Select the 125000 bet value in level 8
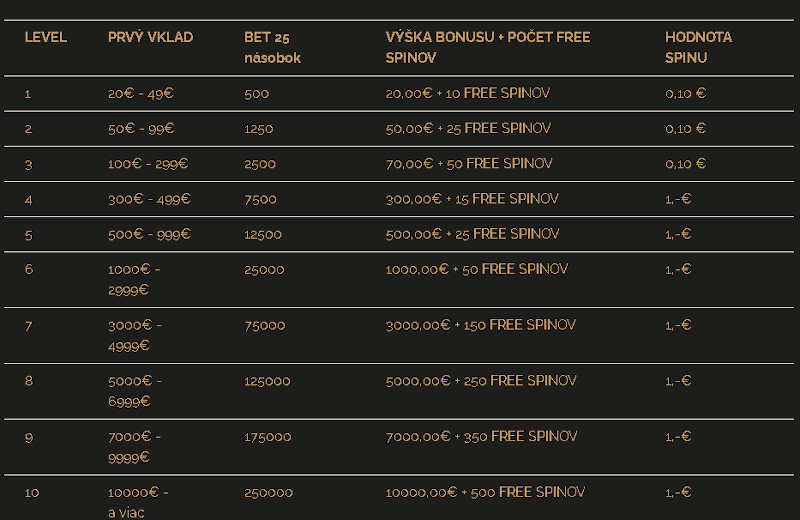The height and width of the screenshot is (520, 800). coord(267,381)
